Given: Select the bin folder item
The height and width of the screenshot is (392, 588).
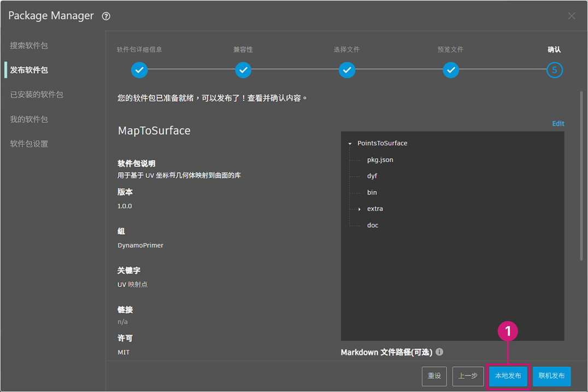Looking at the screenshot, I should click(372, 192).
